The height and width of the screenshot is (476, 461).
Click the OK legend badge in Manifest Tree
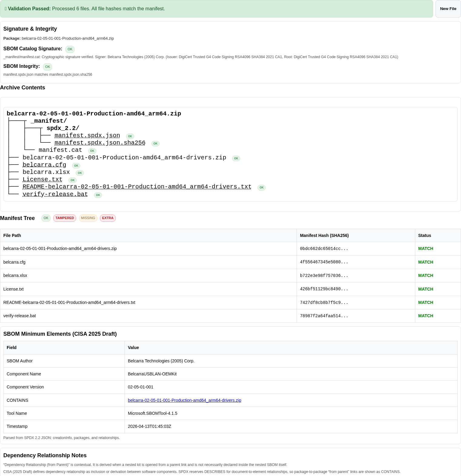pyautogui.click(x=46, y=218)
